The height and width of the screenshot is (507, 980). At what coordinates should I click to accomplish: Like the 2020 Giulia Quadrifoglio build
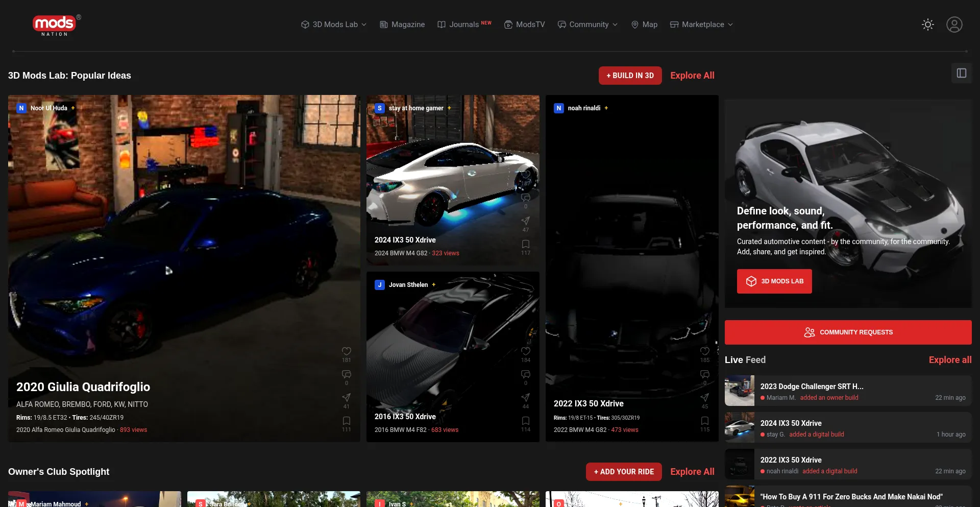347,351
